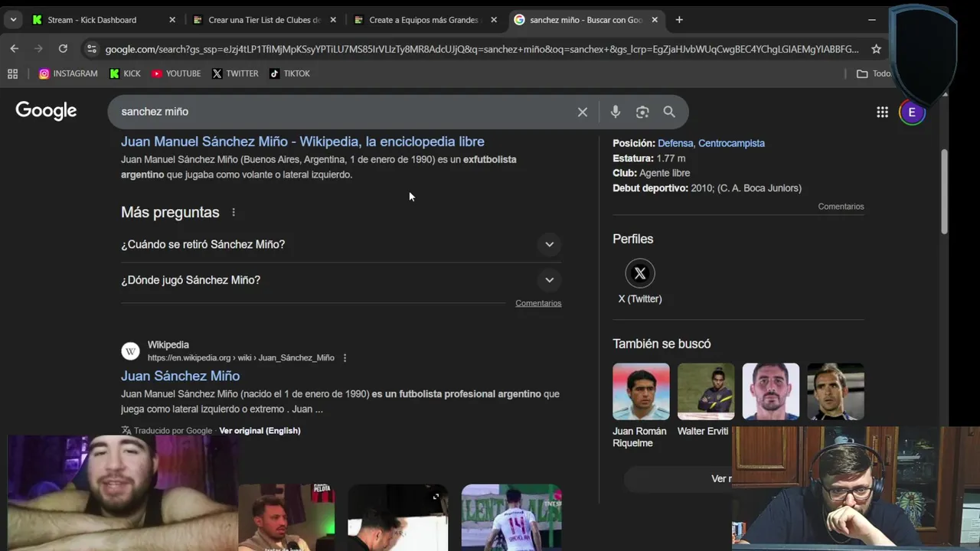Open the X (Twitter) profile icon
980x551 pixels.
pyautogui.click(x=640, y=273)
